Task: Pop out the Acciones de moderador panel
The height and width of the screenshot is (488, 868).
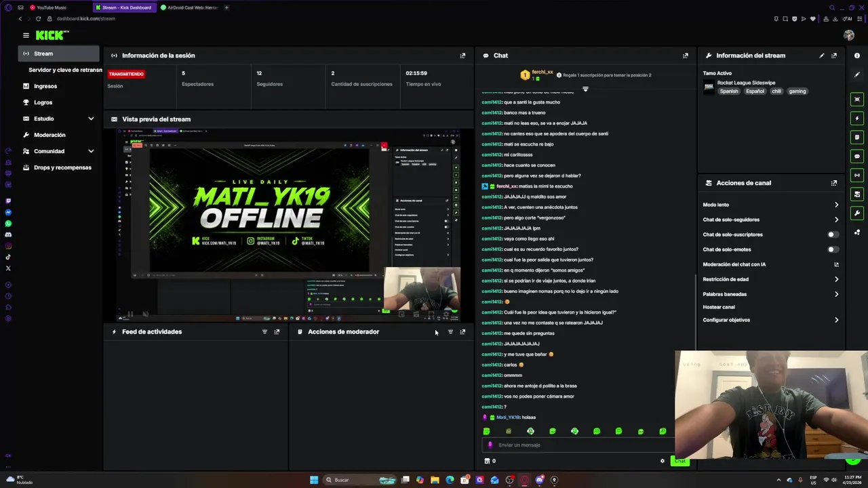Action: [462, 332]
